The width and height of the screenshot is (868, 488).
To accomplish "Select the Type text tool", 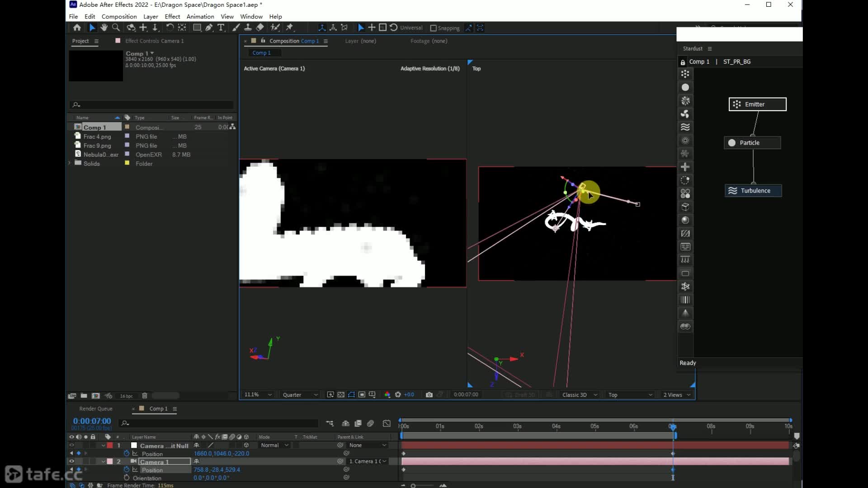I will [221, 28].
